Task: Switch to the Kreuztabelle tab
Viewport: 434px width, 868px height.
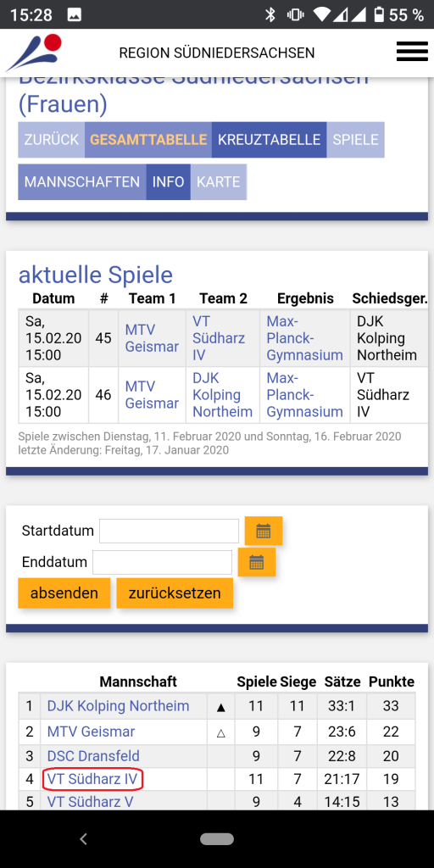Action: 269,140
